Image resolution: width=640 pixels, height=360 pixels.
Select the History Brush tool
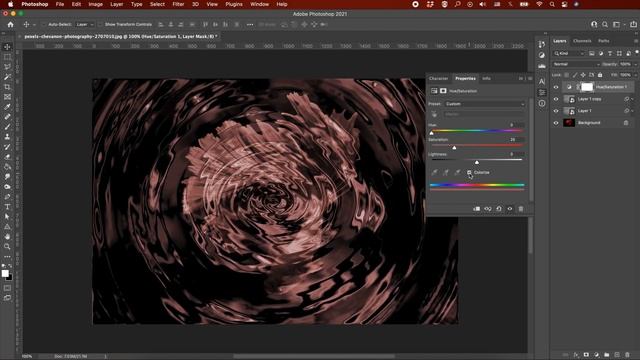click(7, 147)
